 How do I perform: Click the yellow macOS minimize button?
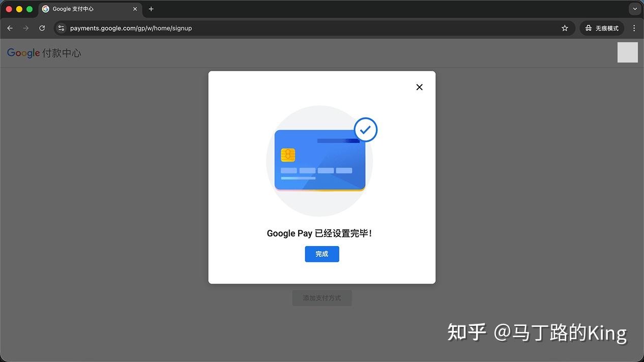coord(19,9)
